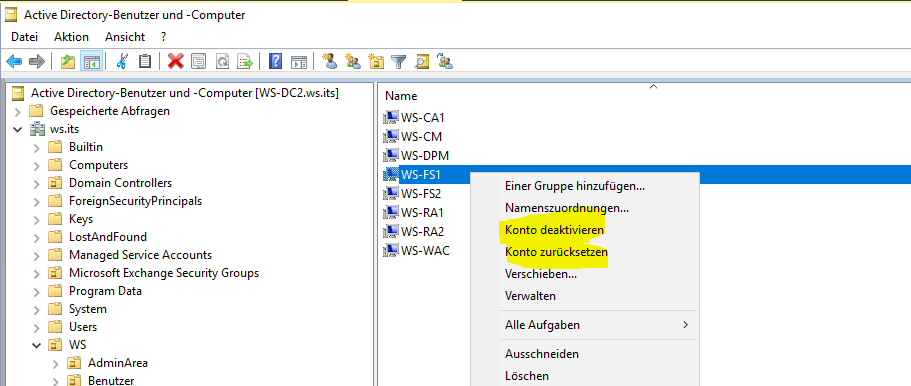
Task: Open Properties via the toolbar icon
Action: coord(198,61)
